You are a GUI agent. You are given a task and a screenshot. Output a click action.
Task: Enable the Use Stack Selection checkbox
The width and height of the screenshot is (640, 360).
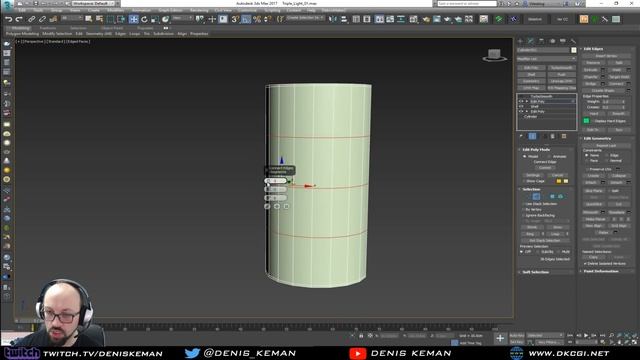524,204
